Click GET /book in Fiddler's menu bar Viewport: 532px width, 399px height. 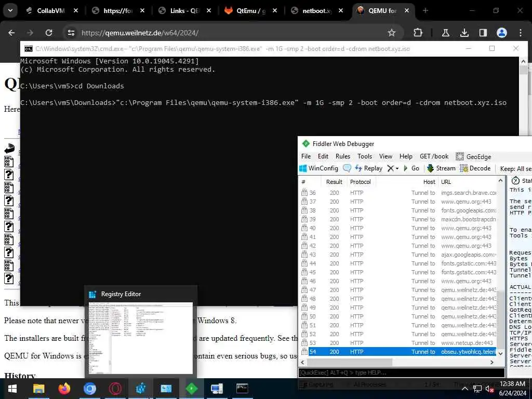coord(434,156)
